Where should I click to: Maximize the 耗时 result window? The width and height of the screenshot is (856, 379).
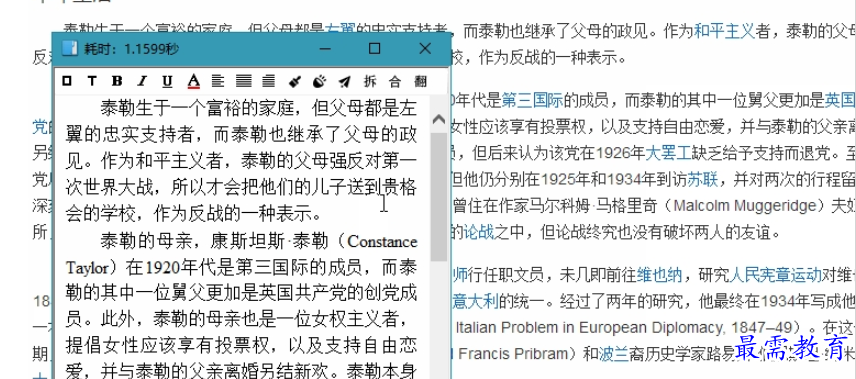coord(374,49)
